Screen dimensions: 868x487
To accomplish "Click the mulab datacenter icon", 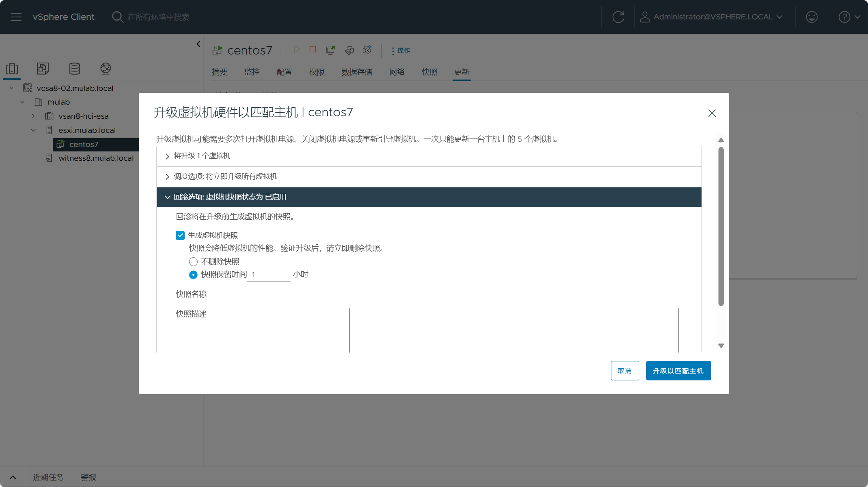I will click(x=38, y=102).
